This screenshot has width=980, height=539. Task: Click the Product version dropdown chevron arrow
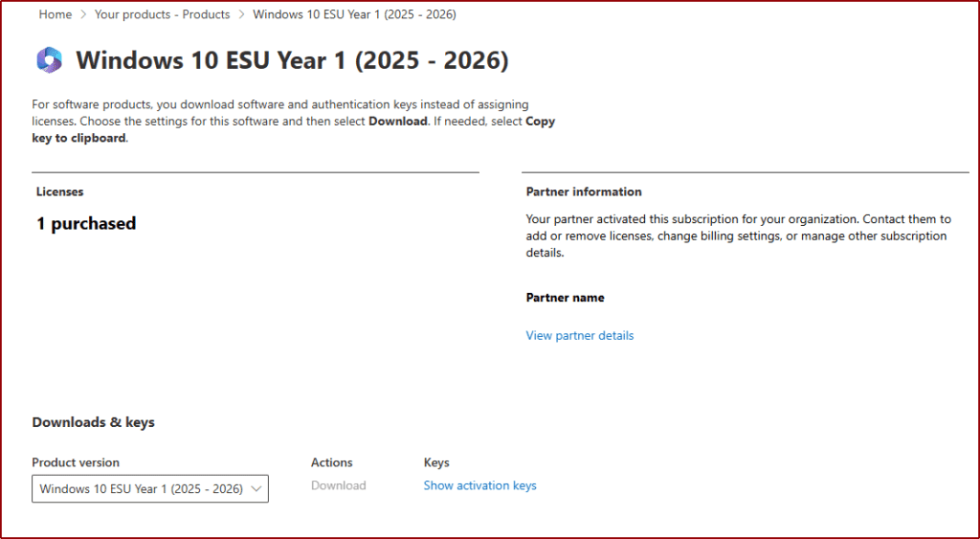256,488
